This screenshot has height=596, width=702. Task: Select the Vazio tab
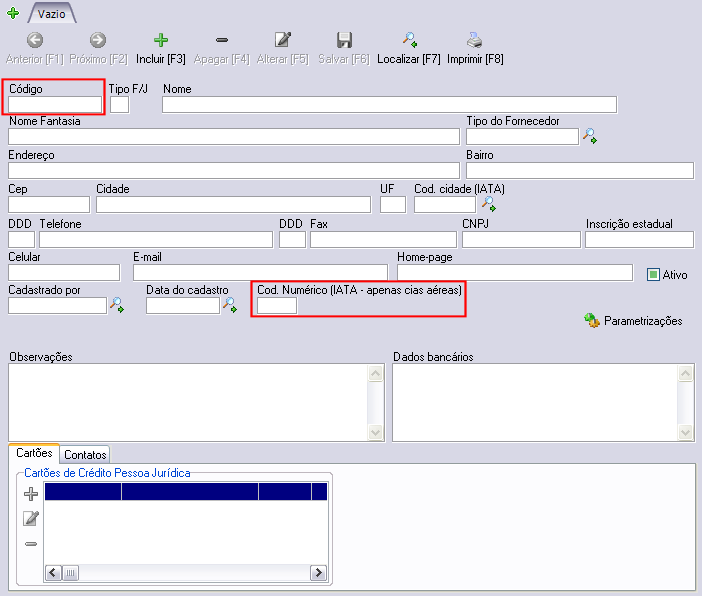(51, 13)
